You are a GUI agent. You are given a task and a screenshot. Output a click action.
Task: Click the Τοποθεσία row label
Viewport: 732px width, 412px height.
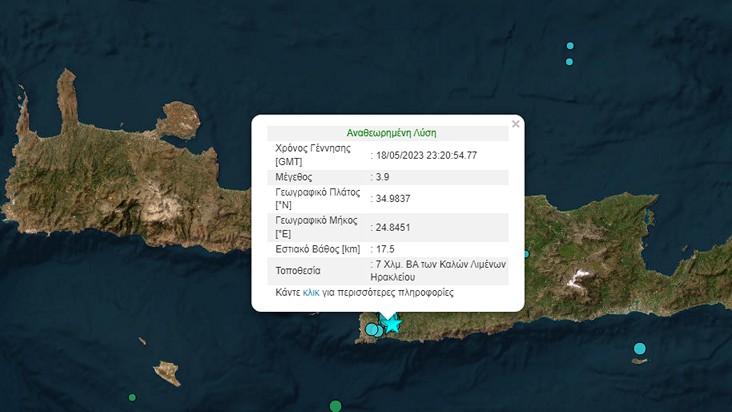[x=301, y=270]
